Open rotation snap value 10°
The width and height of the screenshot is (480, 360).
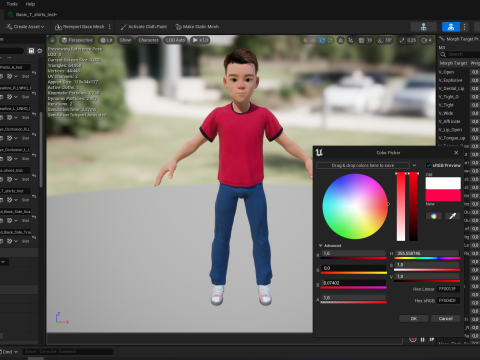click(x=389, y=40)
